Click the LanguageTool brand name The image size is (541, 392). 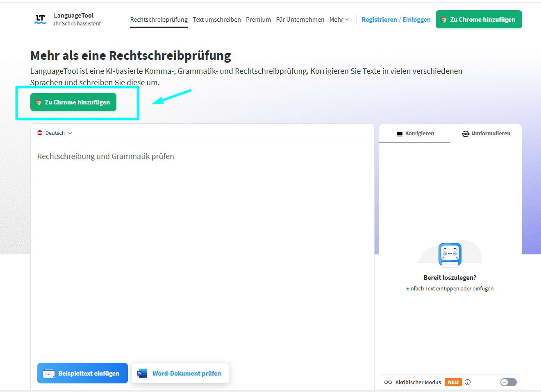coord(74,16)
